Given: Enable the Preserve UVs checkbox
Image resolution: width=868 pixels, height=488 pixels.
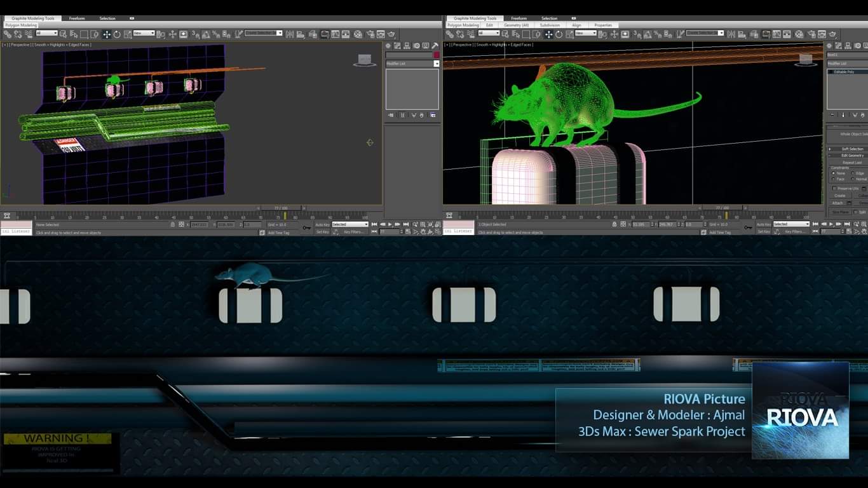Looking at the screenshot, I should 834,189.
